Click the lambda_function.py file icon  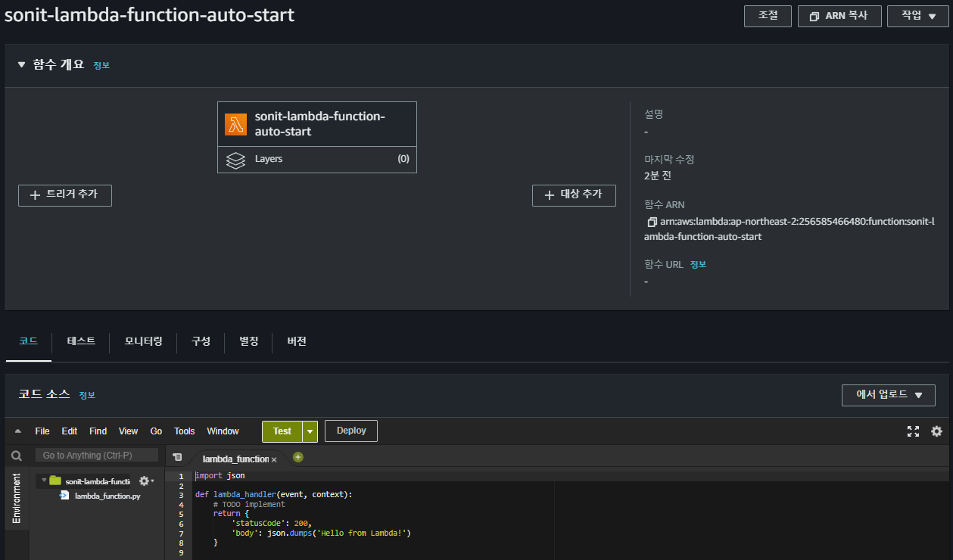click(64, 496)
